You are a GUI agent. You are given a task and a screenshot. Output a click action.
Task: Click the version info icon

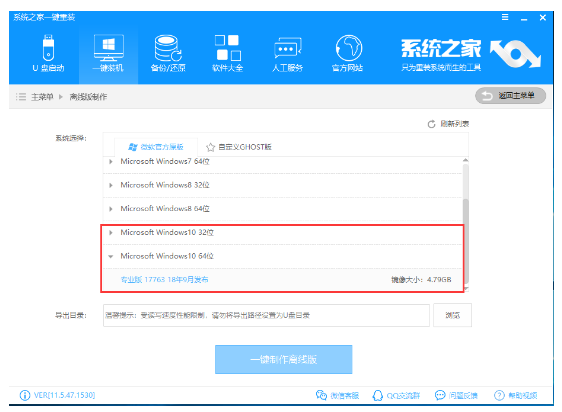pyautogui.click(x=25, y=395)
